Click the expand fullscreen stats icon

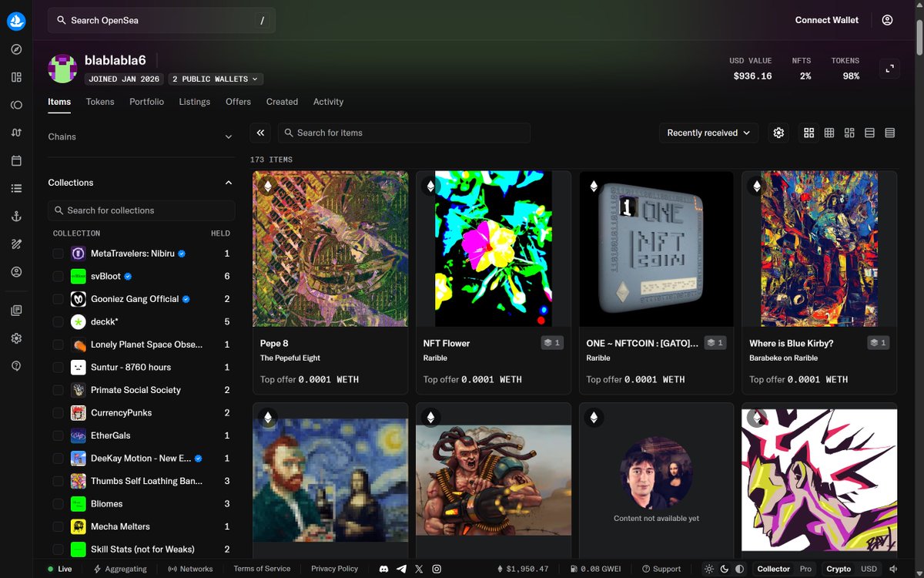[x=890, y=69]
